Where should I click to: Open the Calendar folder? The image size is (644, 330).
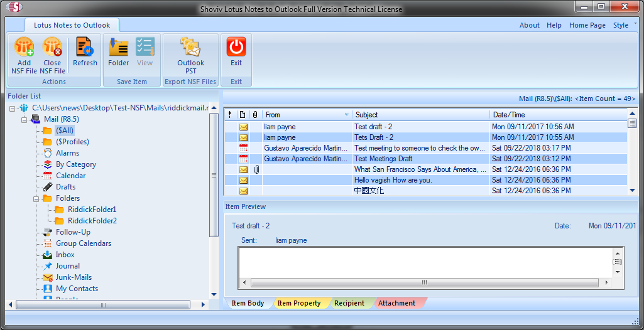coord(70,176)
